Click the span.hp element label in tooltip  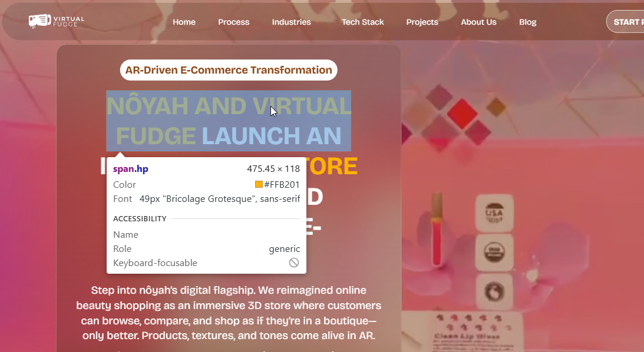coord(131,169)
